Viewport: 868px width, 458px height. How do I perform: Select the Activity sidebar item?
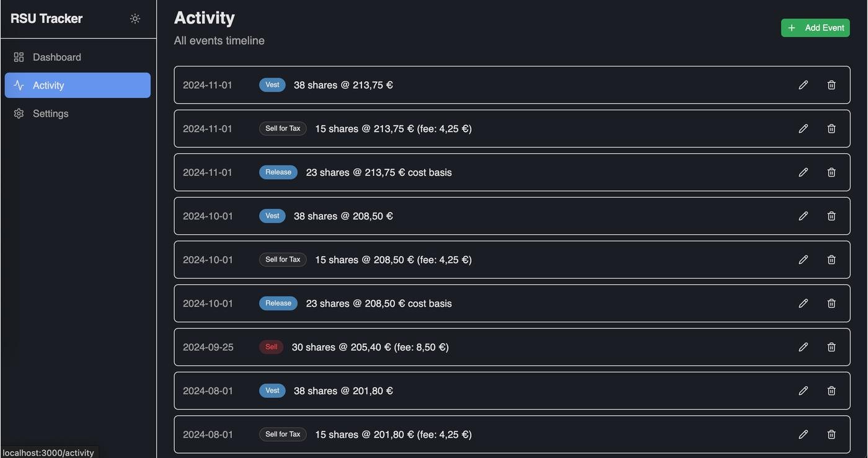coord(77,86)
